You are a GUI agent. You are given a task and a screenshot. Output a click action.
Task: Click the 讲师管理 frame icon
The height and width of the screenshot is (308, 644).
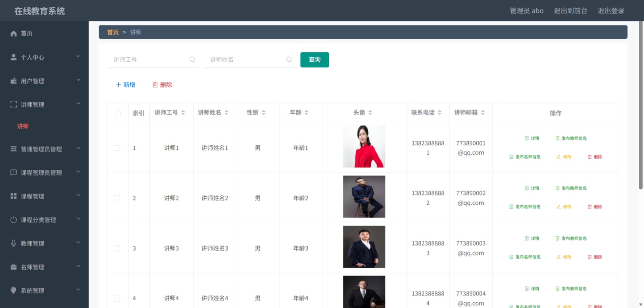pos(14,104)
